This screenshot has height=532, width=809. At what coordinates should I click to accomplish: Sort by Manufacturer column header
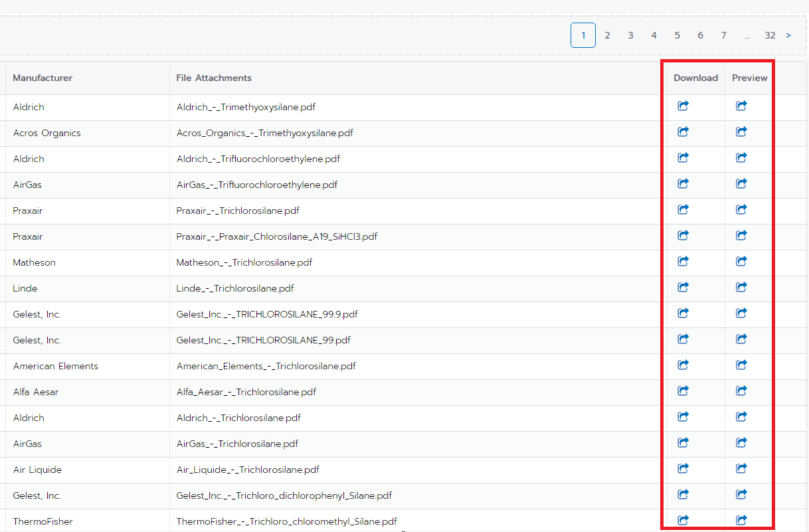[43, 78]
